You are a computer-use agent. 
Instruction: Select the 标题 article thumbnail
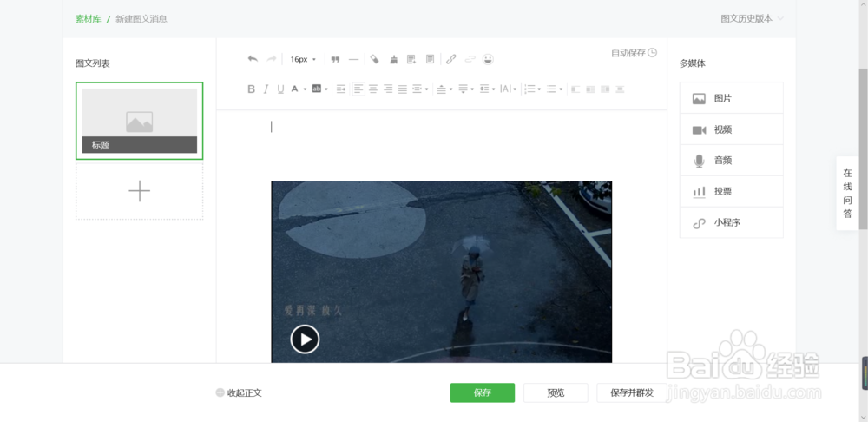click(140, 121)
